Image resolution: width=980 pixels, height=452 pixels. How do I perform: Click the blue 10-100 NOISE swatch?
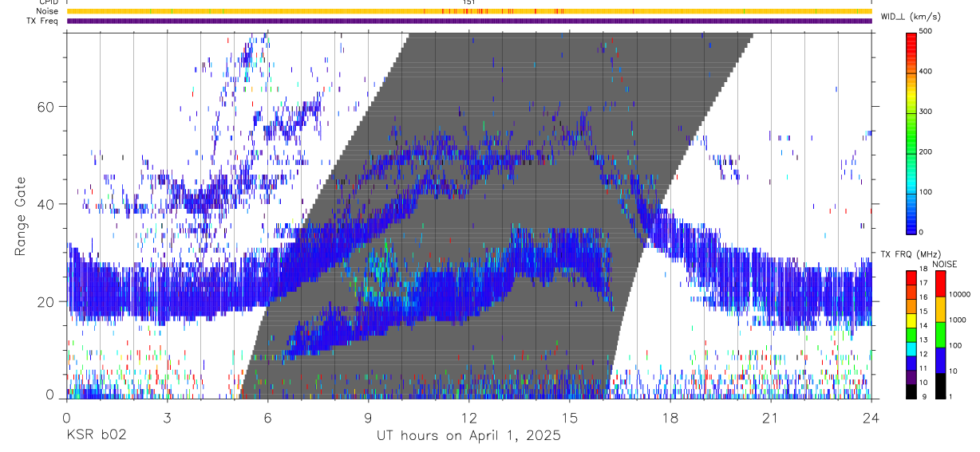point(940,360)
